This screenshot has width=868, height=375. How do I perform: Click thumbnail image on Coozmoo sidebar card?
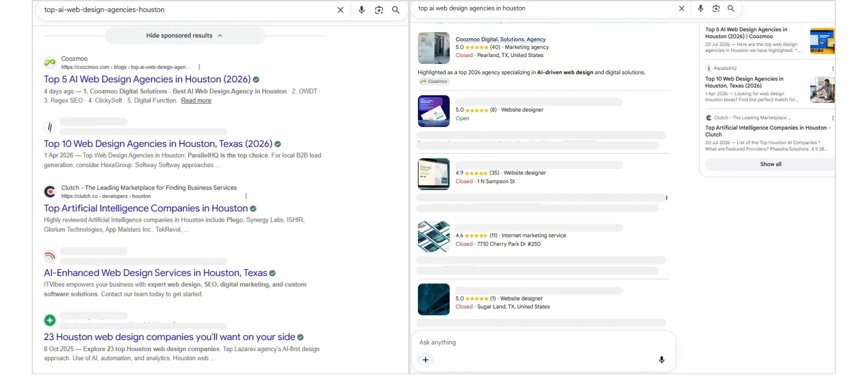click(822, 41)
